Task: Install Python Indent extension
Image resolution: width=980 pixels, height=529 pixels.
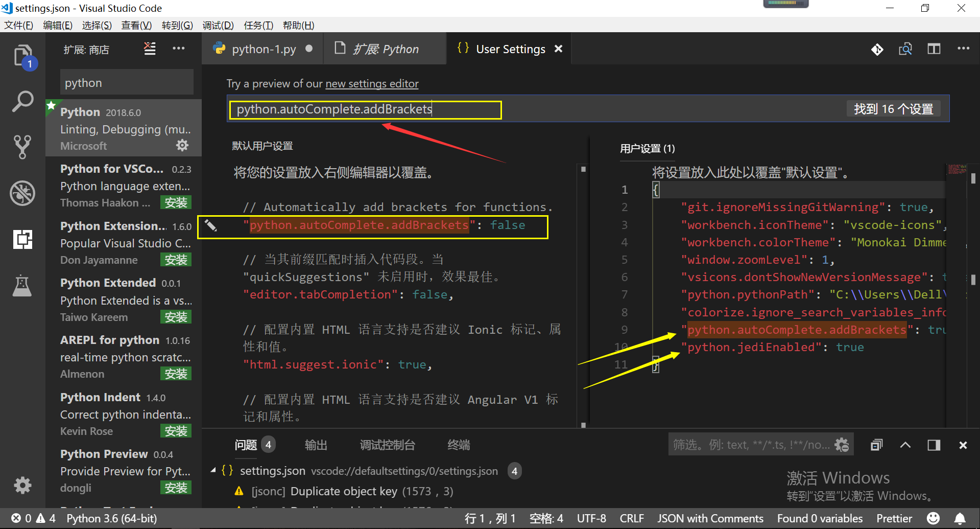Action: 176,431
